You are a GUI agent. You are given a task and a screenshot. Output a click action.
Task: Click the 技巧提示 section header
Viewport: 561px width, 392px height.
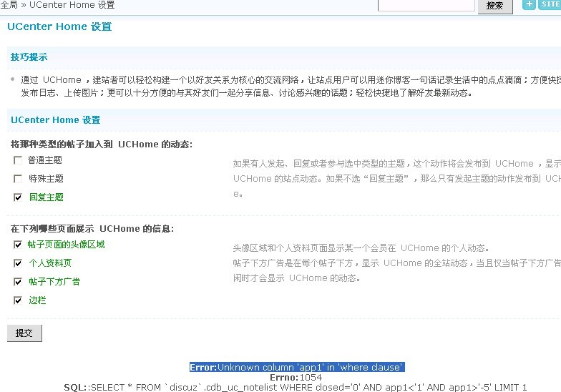tap(29, 57)
